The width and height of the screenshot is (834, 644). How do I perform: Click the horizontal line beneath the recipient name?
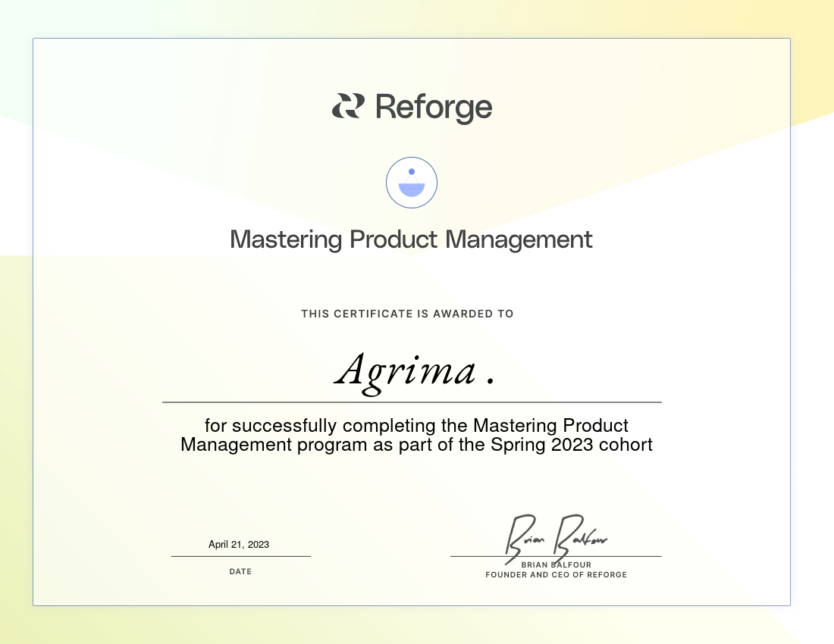click(412, 402)
